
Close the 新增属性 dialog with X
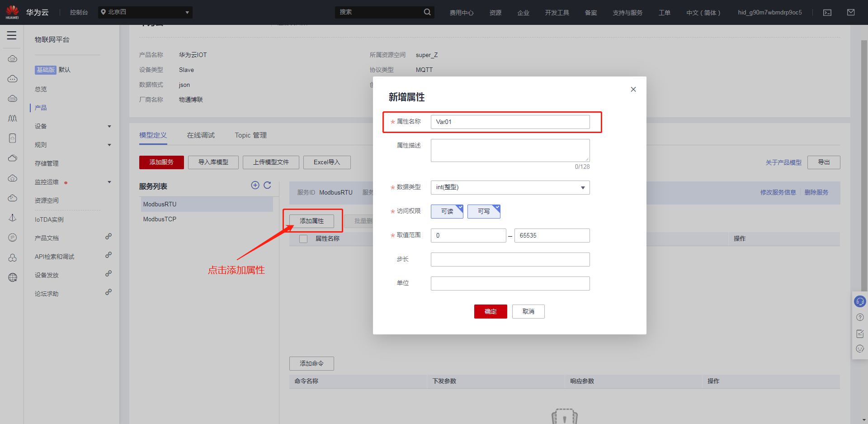[633, 90]
